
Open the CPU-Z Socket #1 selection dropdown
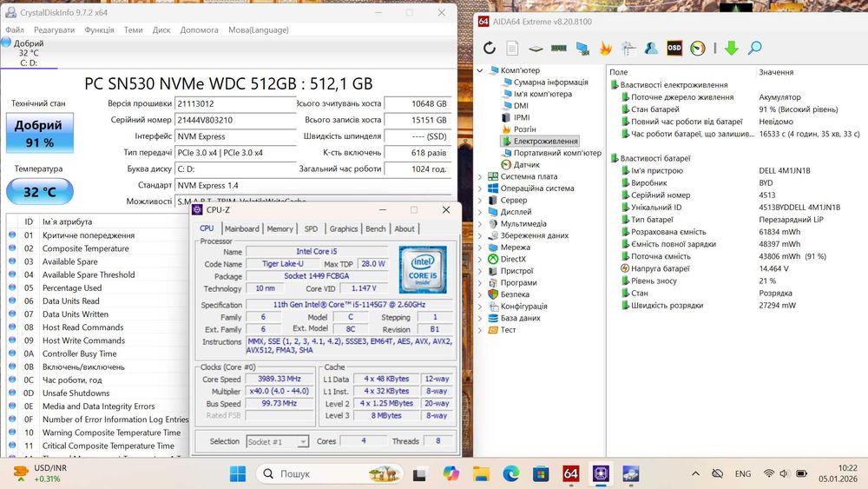(x=278, y=441)
